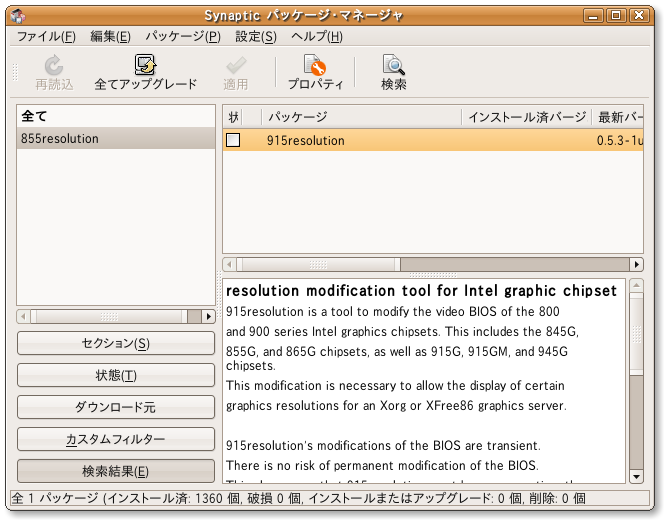Click the 検索結果(E) button
Image resolution: width=664 pixels, height=520 pixels.
[x=116, y=471]
